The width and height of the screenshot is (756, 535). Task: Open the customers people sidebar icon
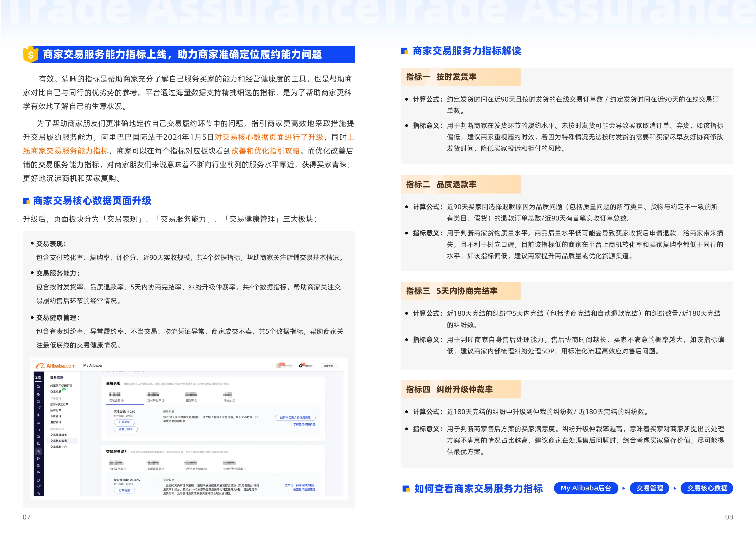click(x=38, y=443)
